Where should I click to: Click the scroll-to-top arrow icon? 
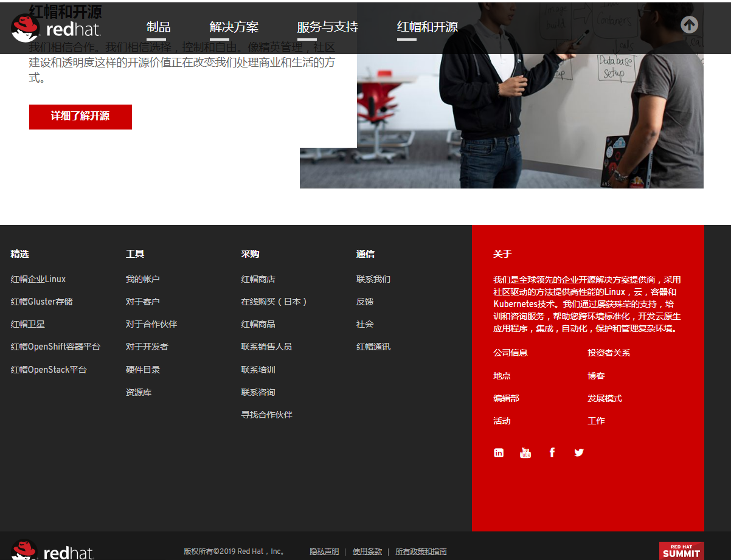[x=689, y=24]
